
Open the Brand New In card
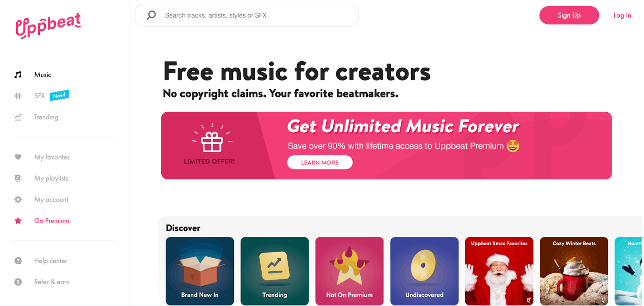coord(200,271)
